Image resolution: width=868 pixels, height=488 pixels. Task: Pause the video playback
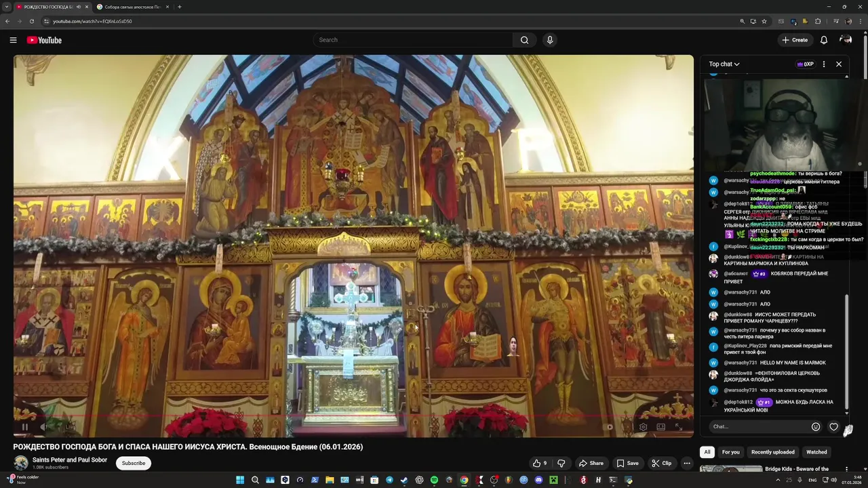(x=24, y=427)
